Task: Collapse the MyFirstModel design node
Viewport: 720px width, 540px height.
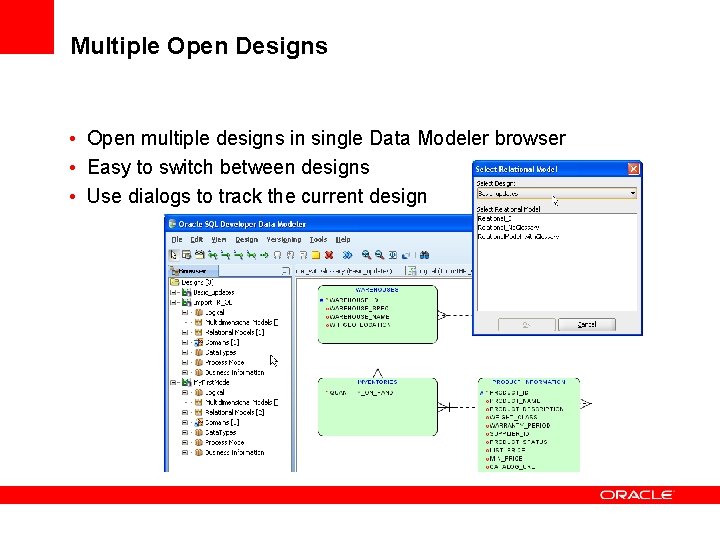Action: [174, 382]
